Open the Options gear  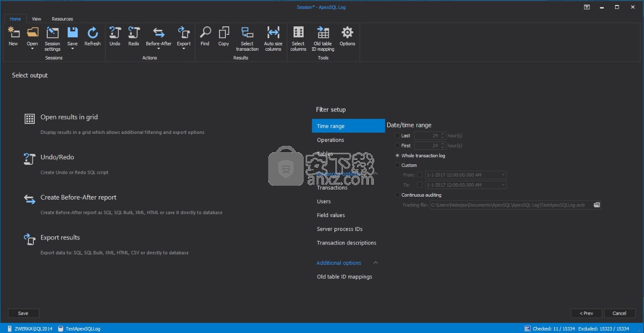coord(347,33)
